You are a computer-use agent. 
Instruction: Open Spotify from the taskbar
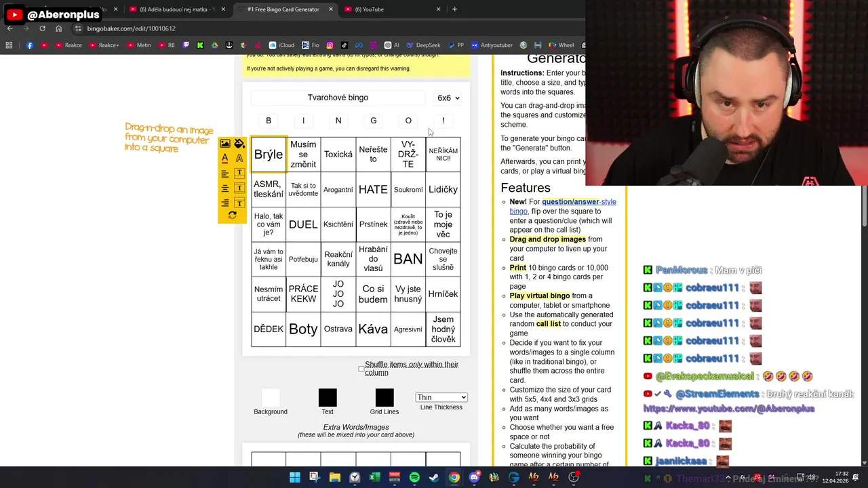[x=414, y=477]
